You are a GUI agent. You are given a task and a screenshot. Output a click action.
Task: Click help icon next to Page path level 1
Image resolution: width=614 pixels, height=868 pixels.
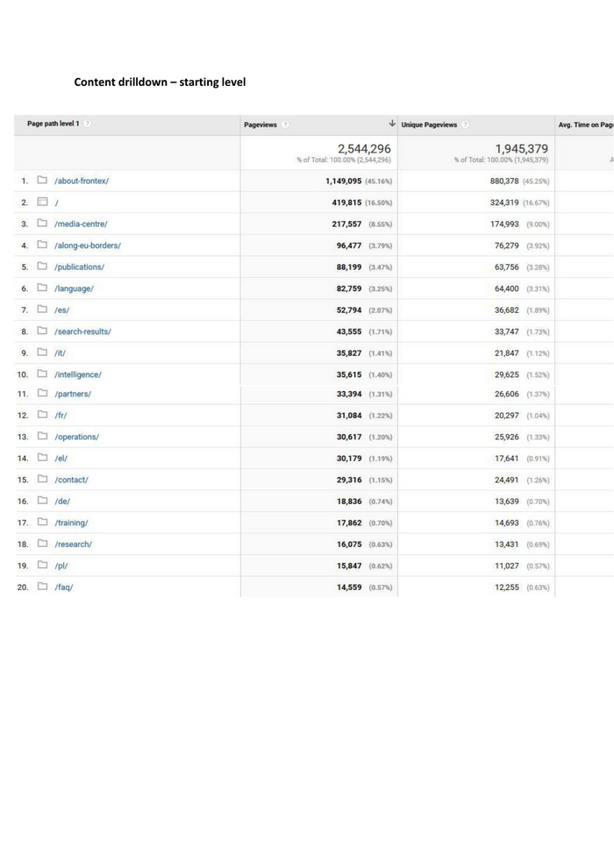tap(87, 125)
